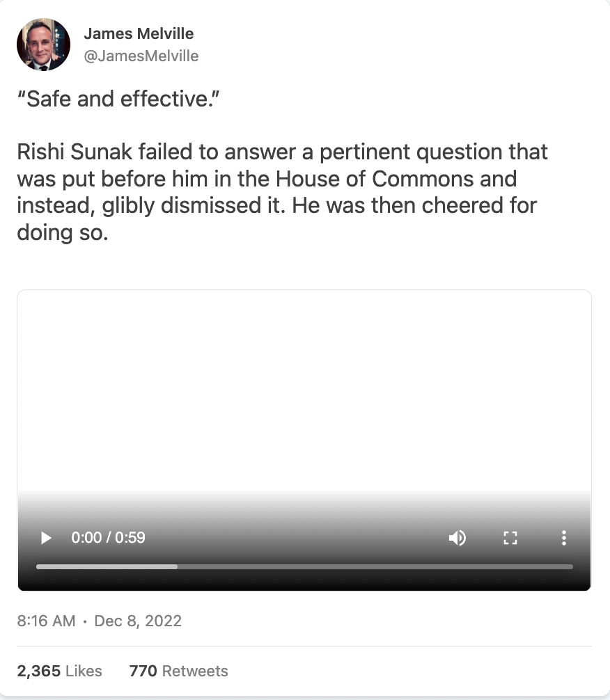
Task: Click the Dec 8, 2022 date
Action: coord(138,621)
